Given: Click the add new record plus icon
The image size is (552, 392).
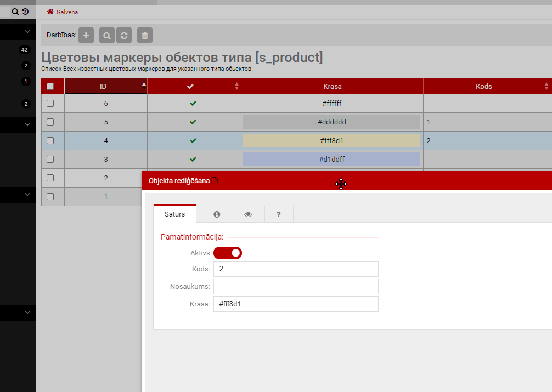Looking at the screenshot, I should tap(86, 35).
